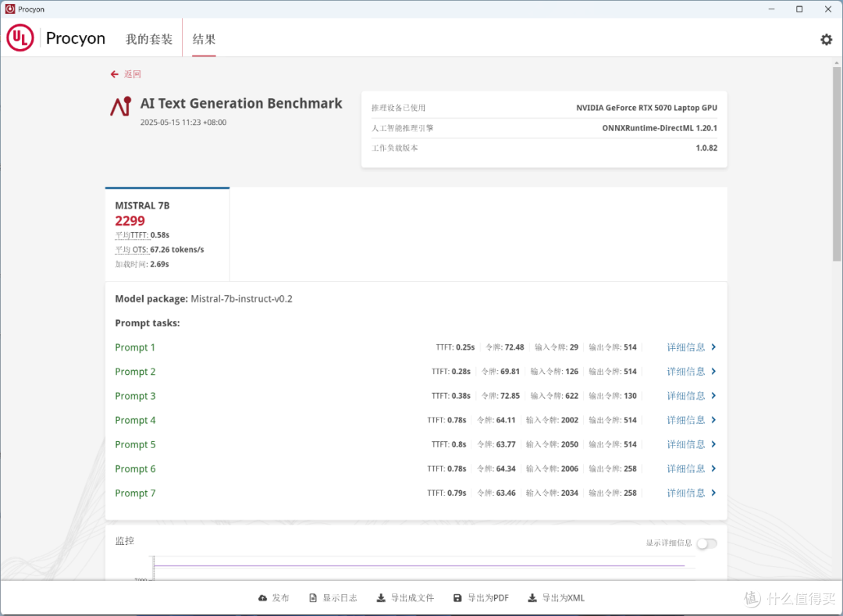Open 详细信息 link for Prompt 6
843x616 pixels.
(685, 468)
